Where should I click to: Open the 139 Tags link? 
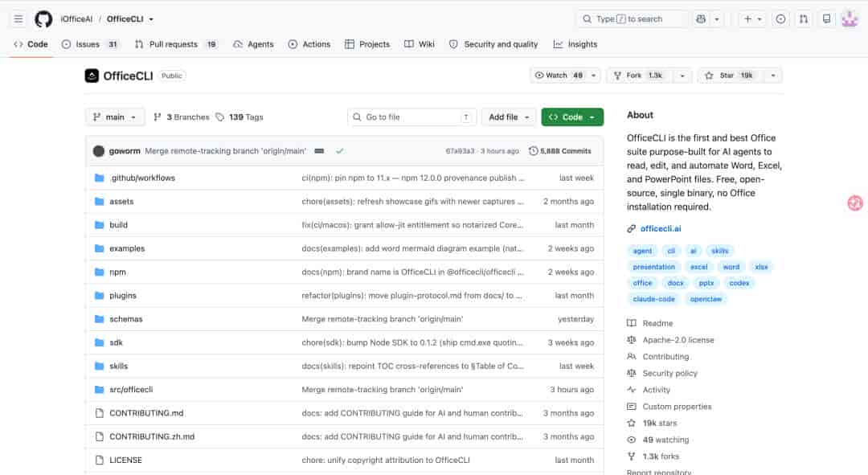coord(240,117)
